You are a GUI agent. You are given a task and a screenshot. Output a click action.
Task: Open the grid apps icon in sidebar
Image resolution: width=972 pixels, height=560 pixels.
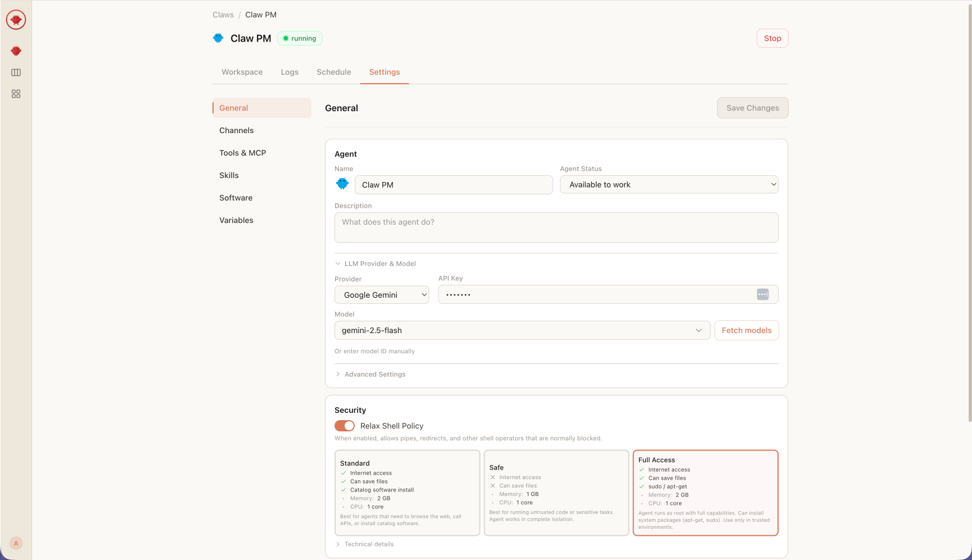(16, 94)
